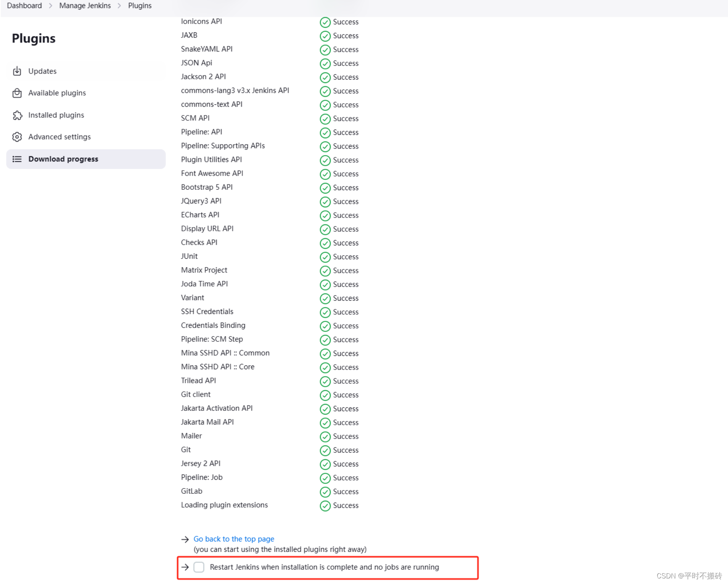
Task: Click the breadcrumb chevron after Manage Jenkins
Action: pyautogui.click(x=119, y=6)
